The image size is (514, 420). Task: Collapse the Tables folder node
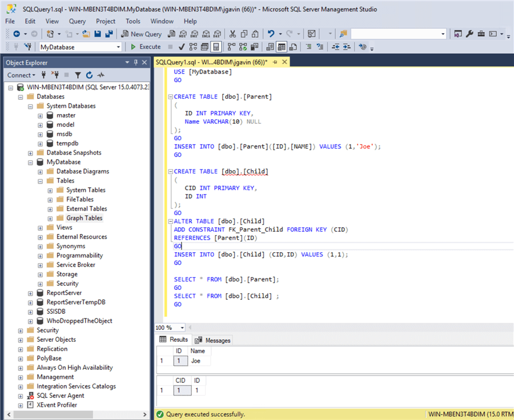tap(40, 181)
